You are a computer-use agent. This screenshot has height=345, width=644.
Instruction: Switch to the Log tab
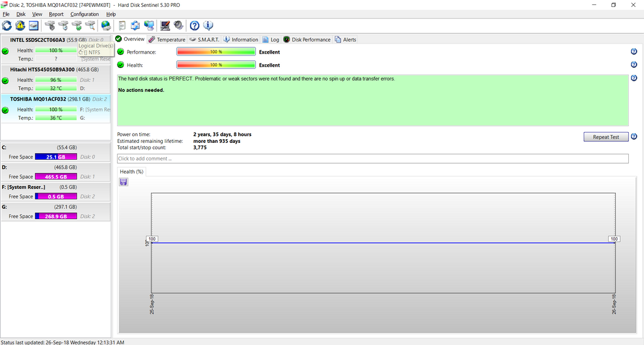(270, 40)
